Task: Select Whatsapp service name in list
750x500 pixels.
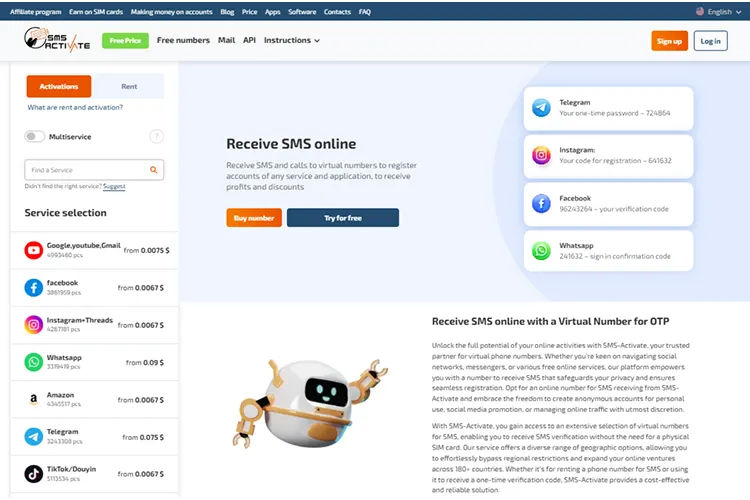Action: pyautogui.click(x=64, y=357)
